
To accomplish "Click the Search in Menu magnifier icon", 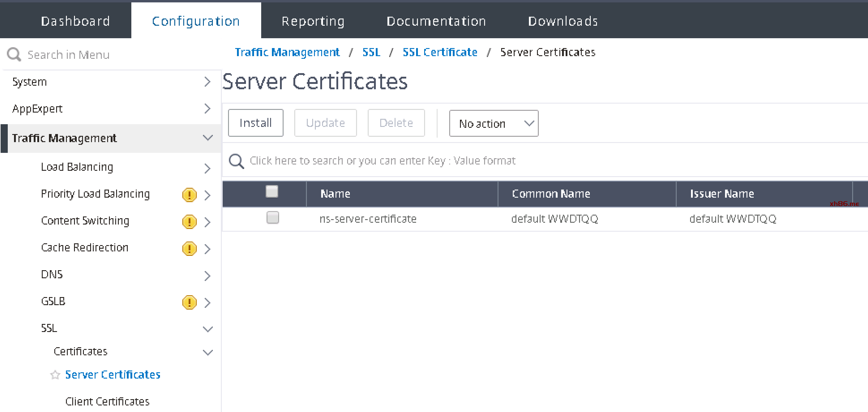I will point(14,54).
